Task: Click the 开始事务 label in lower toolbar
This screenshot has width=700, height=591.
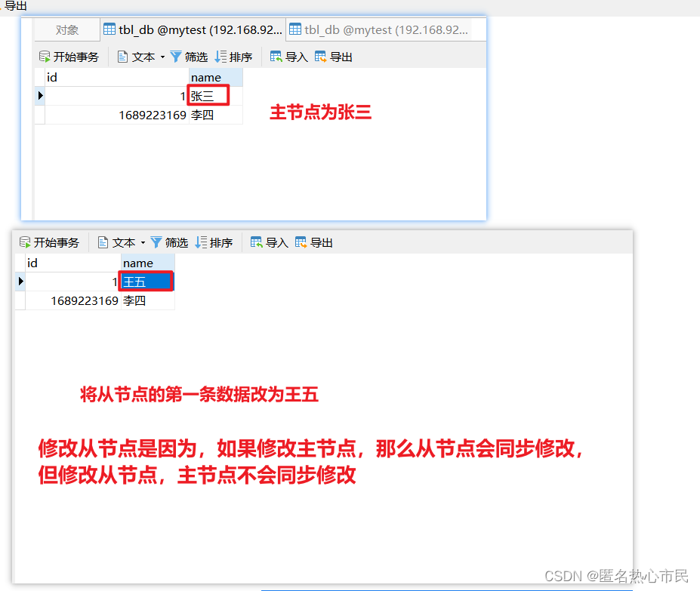Action: coord(56,243)
